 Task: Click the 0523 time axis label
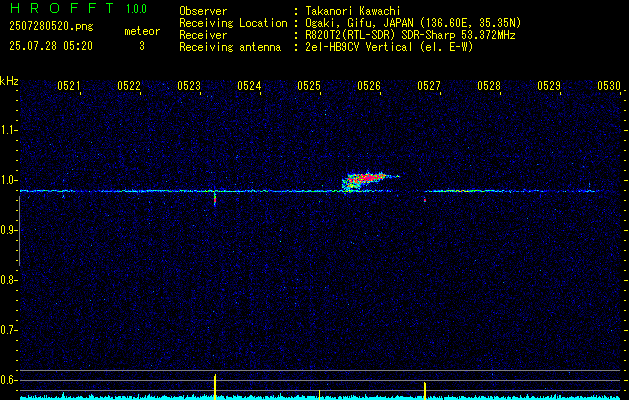[189, 85]
